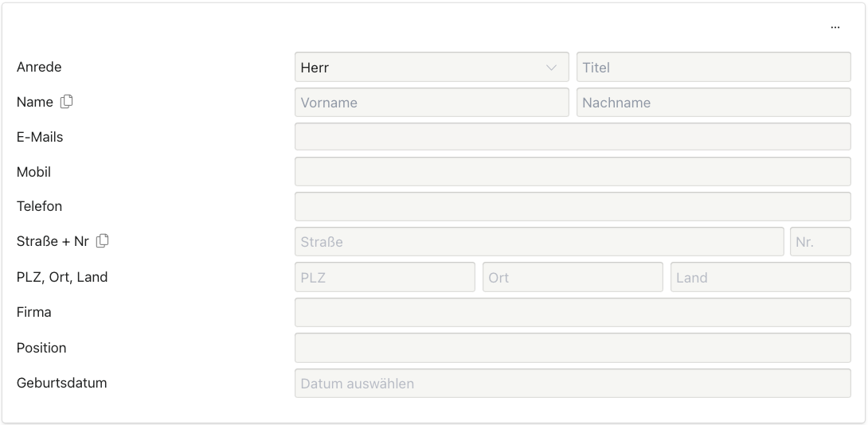Screen dimensions: 868x425
Task: Focus the Vorname text field
Action: coord(432,102)
